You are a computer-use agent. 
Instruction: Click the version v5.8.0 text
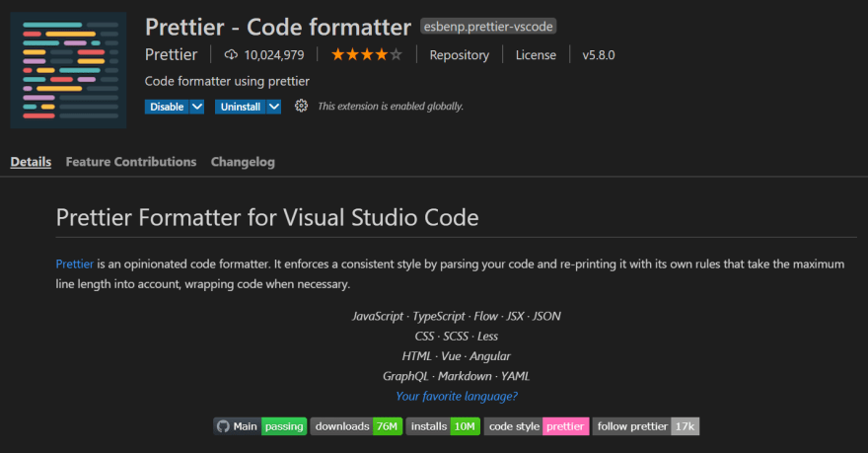point(599,55)
